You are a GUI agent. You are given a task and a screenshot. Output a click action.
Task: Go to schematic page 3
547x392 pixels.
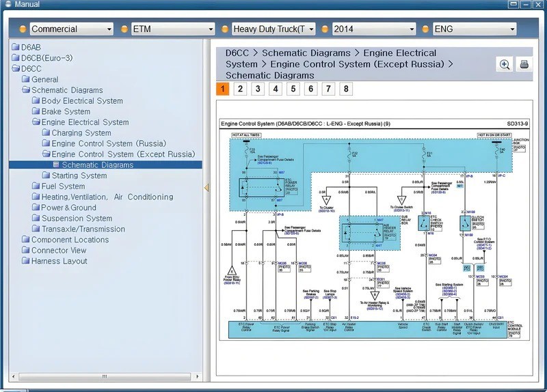coord(258,89)
